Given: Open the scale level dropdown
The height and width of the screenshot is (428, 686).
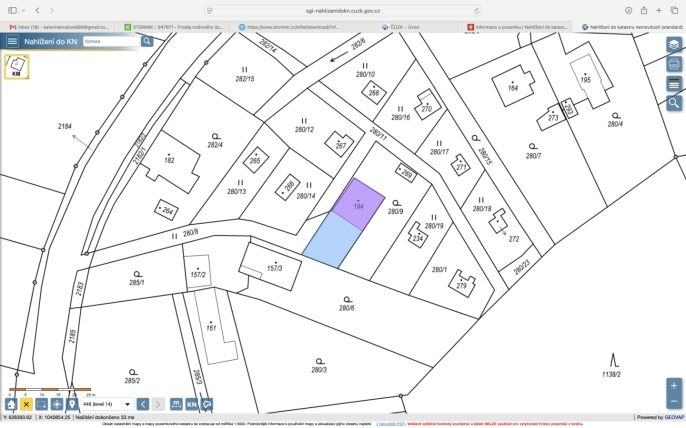Looking at the screenshot, I should point(107,404).
